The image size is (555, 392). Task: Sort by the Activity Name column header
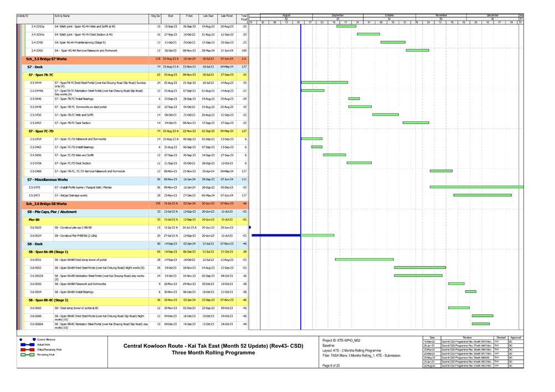tap(62, 17)
